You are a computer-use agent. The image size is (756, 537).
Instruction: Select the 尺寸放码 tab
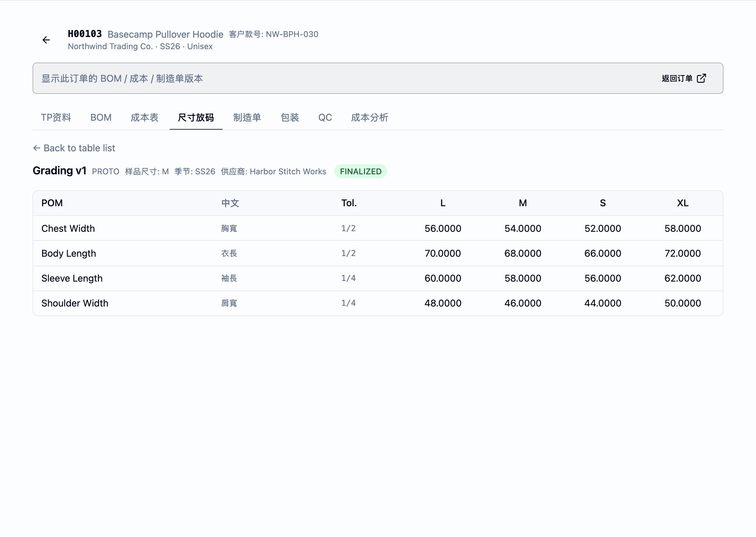coord(196,117)
